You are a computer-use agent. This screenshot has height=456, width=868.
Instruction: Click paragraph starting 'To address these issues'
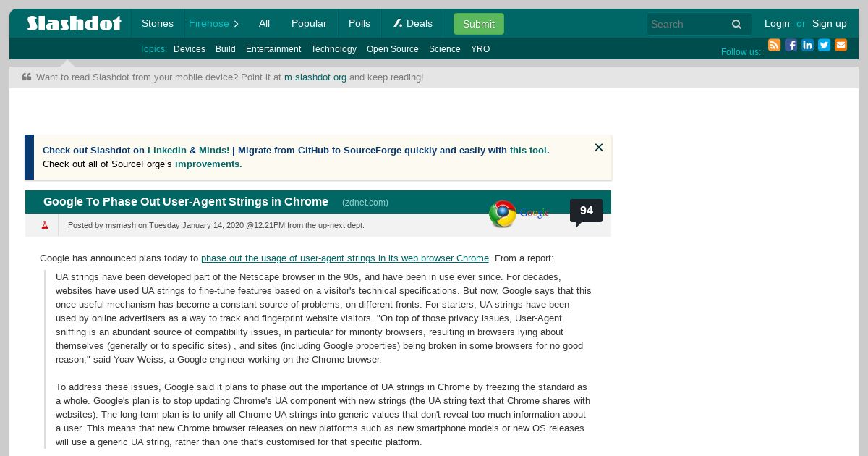(323, 415)
